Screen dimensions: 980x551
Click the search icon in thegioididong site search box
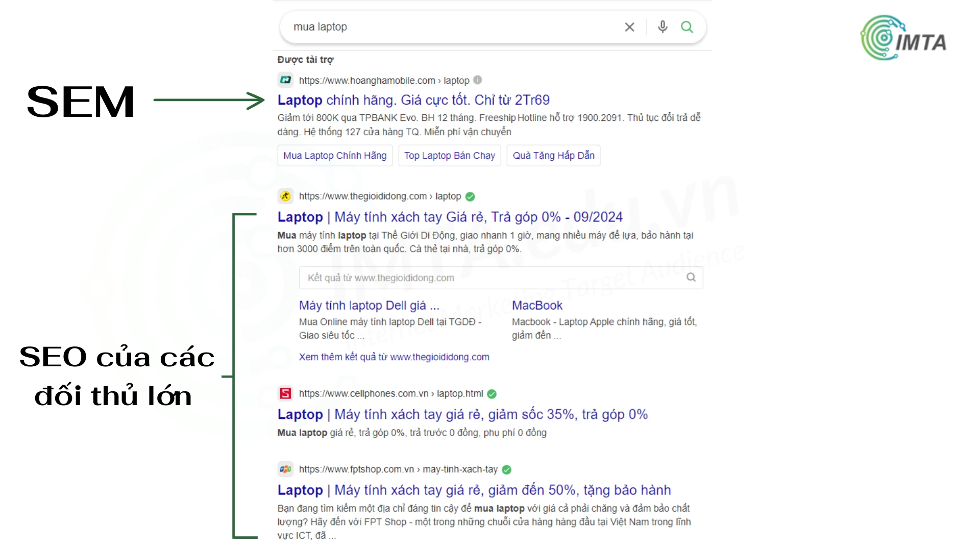691,277
